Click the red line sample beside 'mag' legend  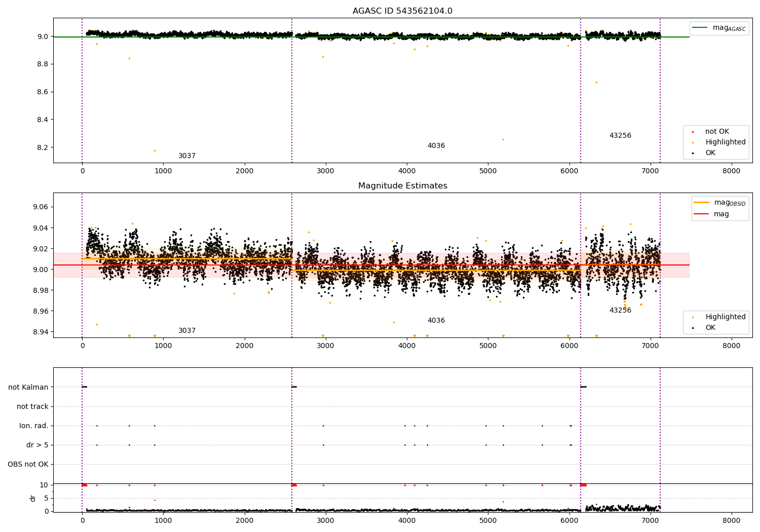coord(702,214)
